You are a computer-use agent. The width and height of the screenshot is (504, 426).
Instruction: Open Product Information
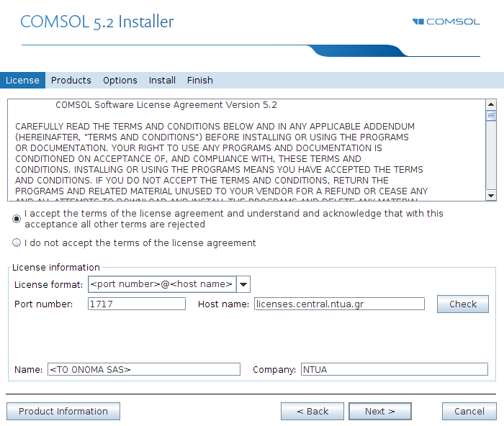coord(63,411)
